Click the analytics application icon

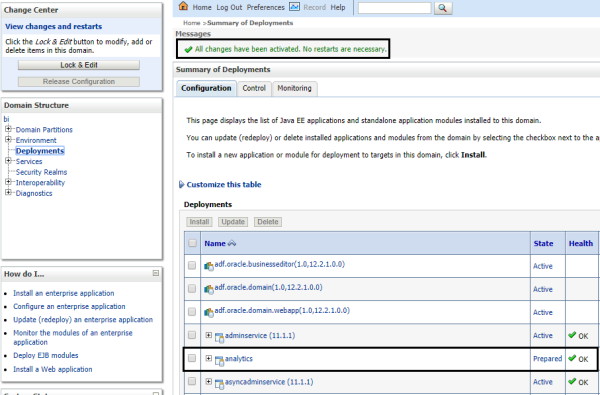(219, 360)
